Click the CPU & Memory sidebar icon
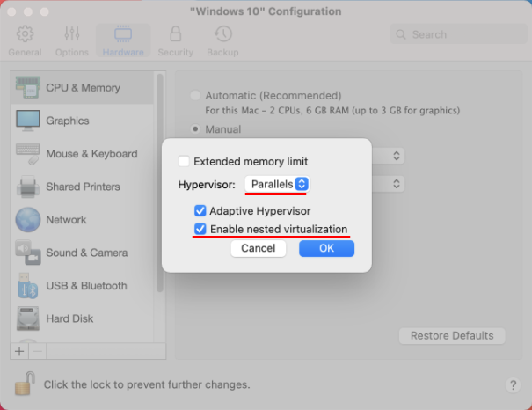The width and height of the screenshot is (532, 410). point(28,88)
